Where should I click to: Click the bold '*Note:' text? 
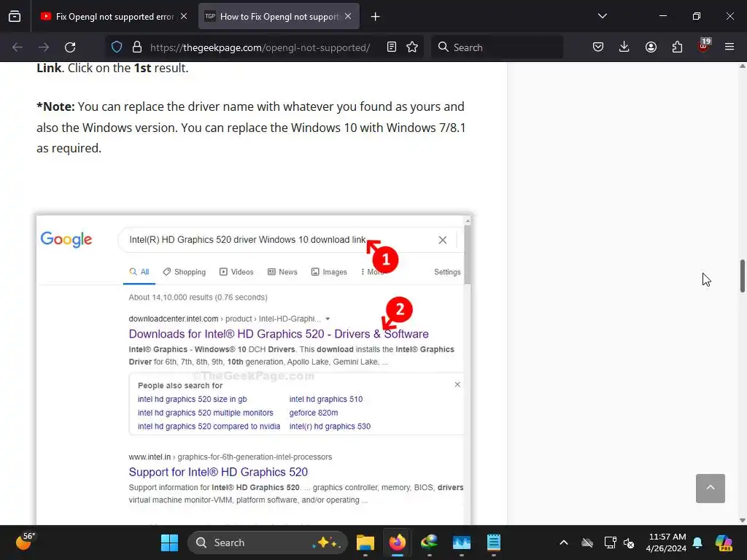(55, 106)
